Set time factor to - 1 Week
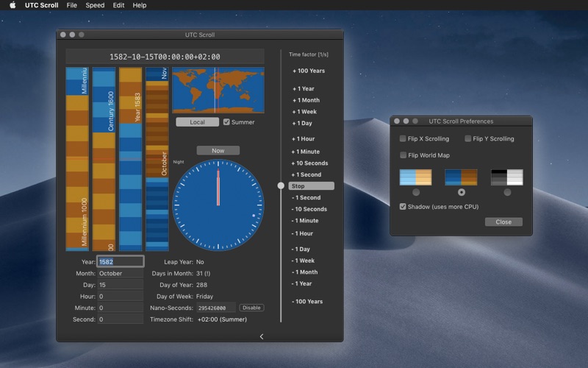This screenshot has width=588, height=368. pyautogui.click(x=303, y=261)
